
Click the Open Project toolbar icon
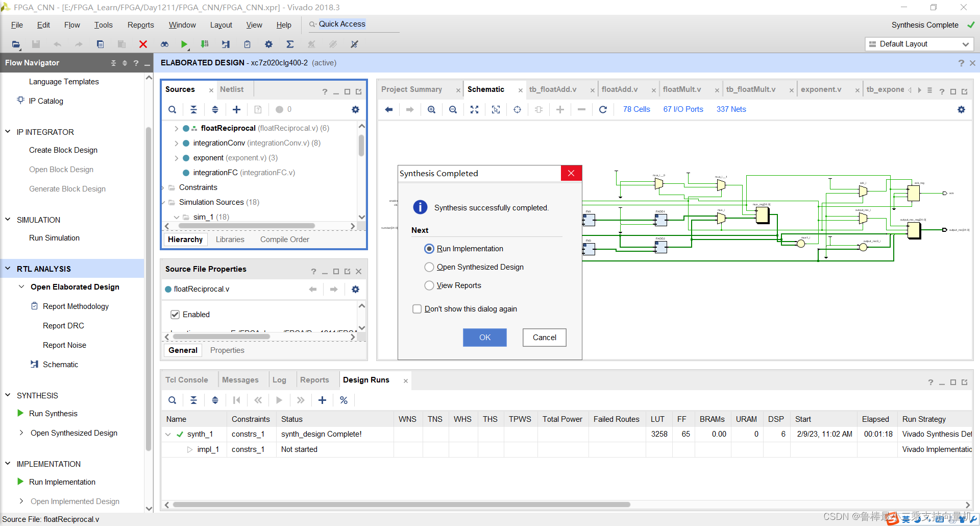(16, 44)
